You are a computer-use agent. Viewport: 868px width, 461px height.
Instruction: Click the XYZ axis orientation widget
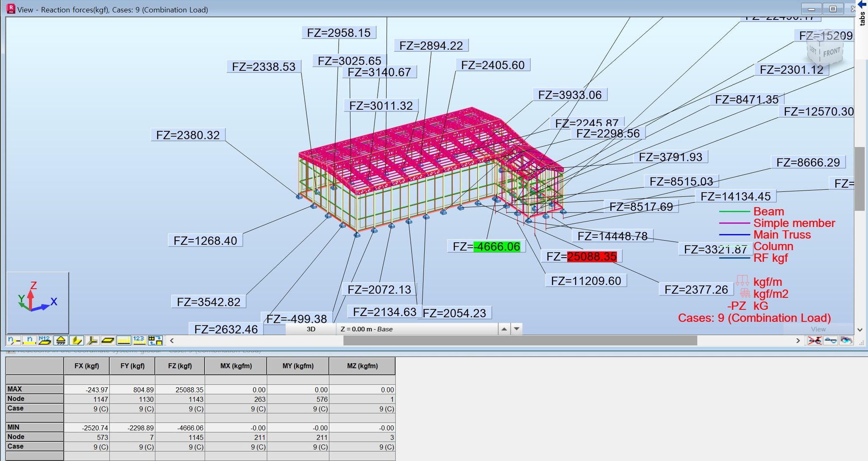coord(38,303)
